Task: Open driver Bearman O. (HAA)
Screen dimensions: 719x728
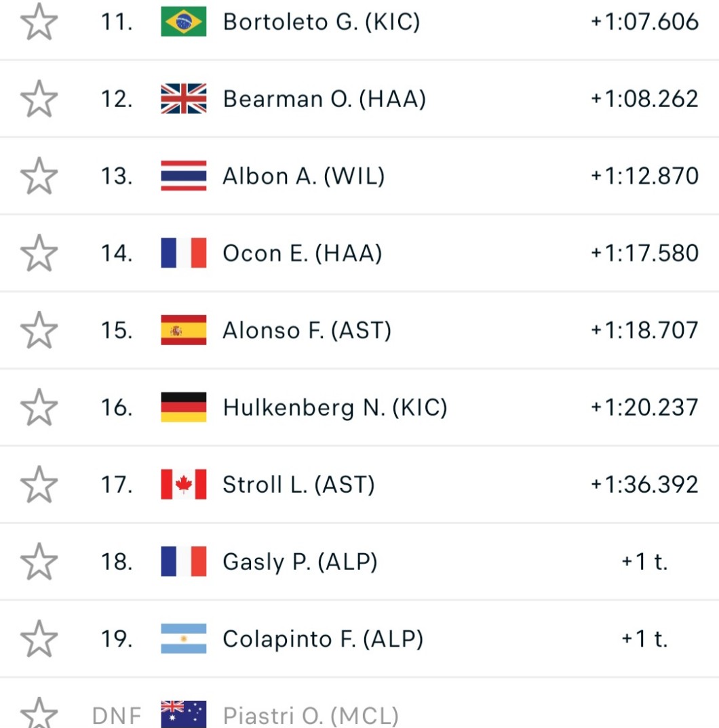Action: 324,99
